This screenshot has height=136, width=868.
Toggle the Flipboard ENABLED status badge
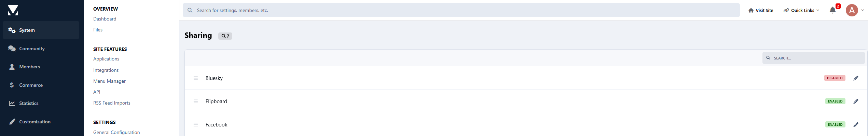coord(835,101)
